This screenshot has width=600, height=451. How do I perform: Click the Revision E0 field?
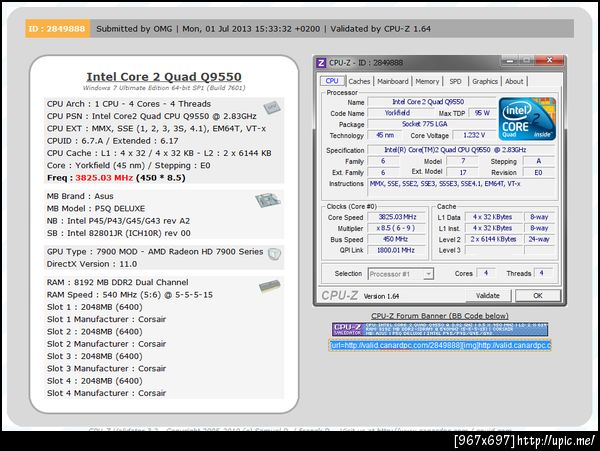(538, 173)
